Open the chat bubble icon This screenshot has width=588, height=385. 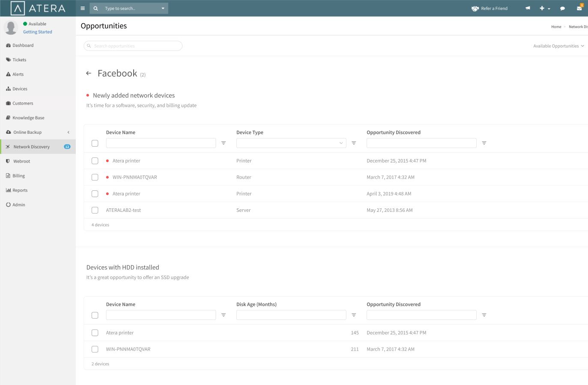click(562, 9)
